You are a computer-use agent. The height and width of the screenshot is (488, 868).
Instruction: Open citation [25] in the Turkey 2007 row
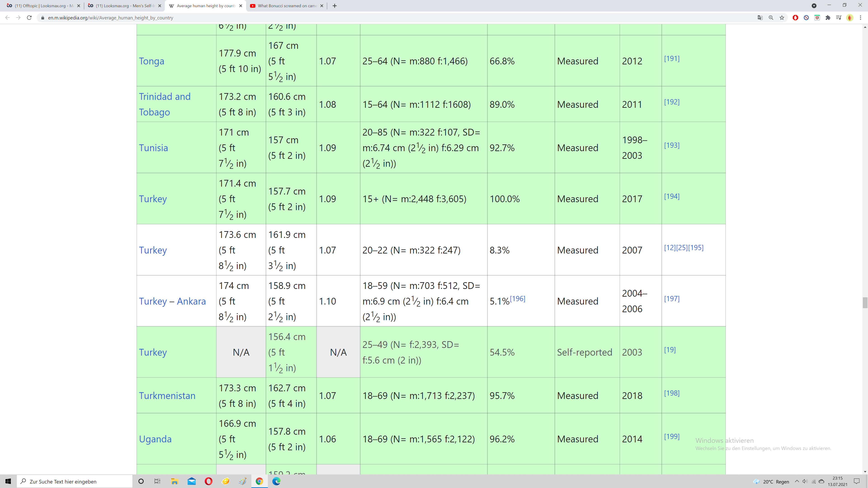[x=682, y=248]
